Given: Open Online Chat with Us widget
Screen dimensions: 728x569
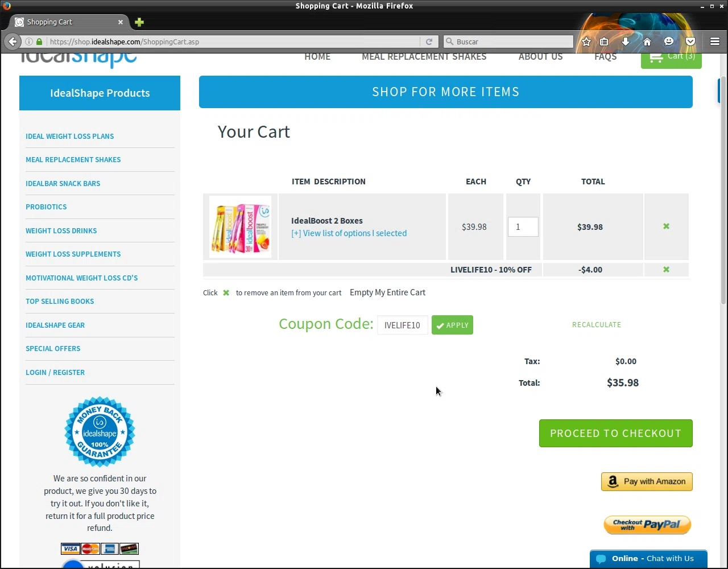Looking at the screenshot, I should [x=648, y=559].
